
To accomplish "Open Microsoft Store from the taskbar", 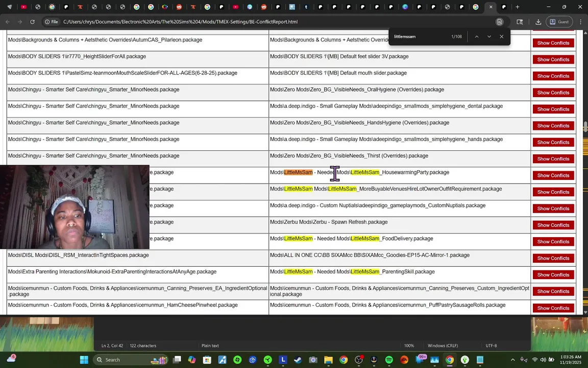I will point(207,360).
